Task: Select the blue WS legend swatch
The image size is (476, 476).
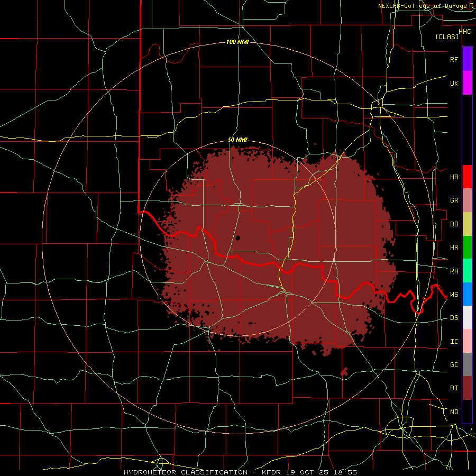Action: (467, 294)
